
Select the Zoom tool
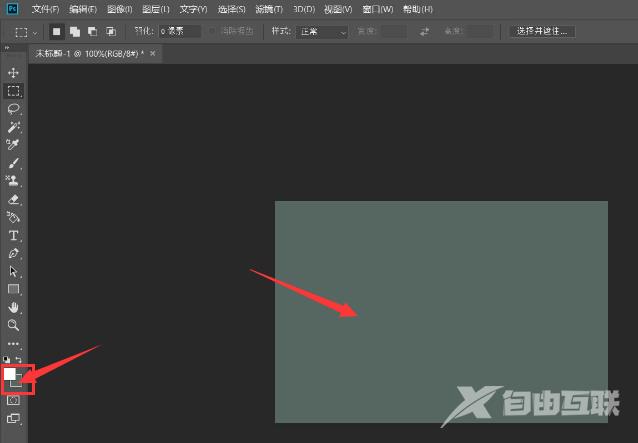coord(13,325)
